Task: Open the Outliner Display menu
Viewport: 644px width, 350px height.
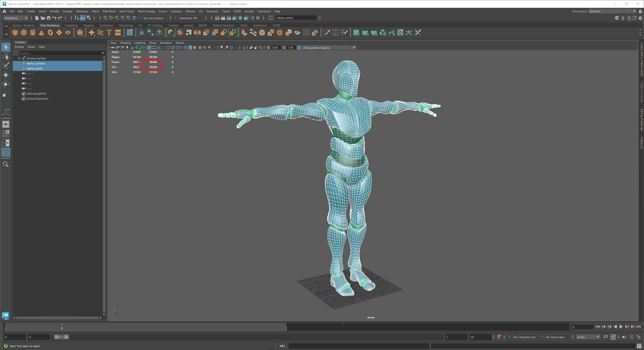Action: pos(19,47)
